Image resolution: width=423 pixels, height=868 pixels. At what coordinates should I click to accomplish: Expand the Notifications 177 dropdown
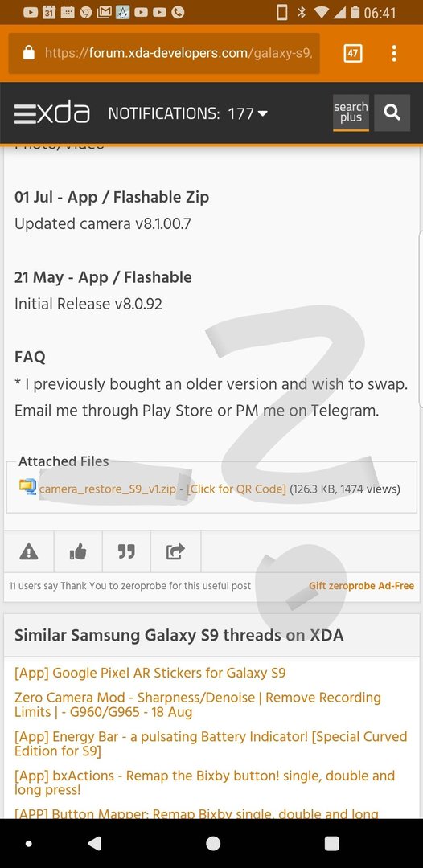(187, 113)
